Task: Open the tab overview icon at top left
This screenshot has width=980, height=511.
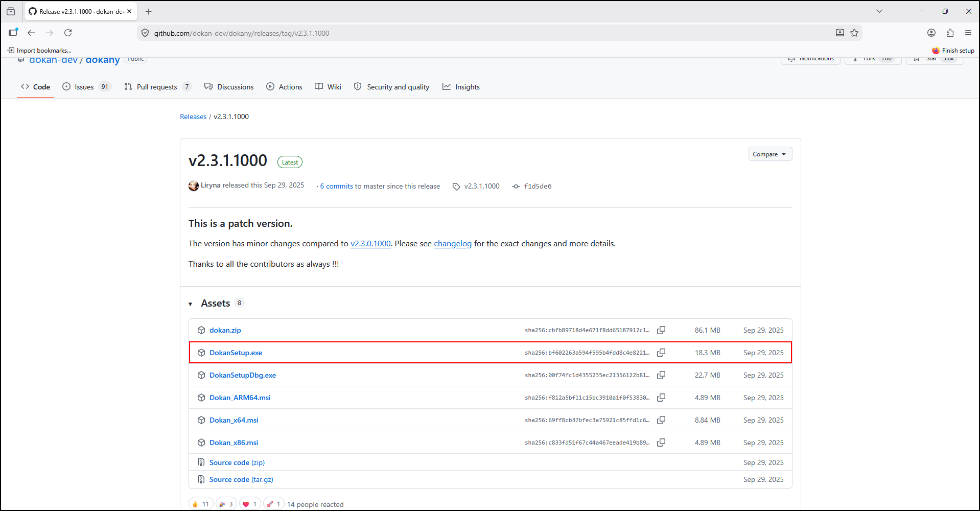Action: coord(11,11)
